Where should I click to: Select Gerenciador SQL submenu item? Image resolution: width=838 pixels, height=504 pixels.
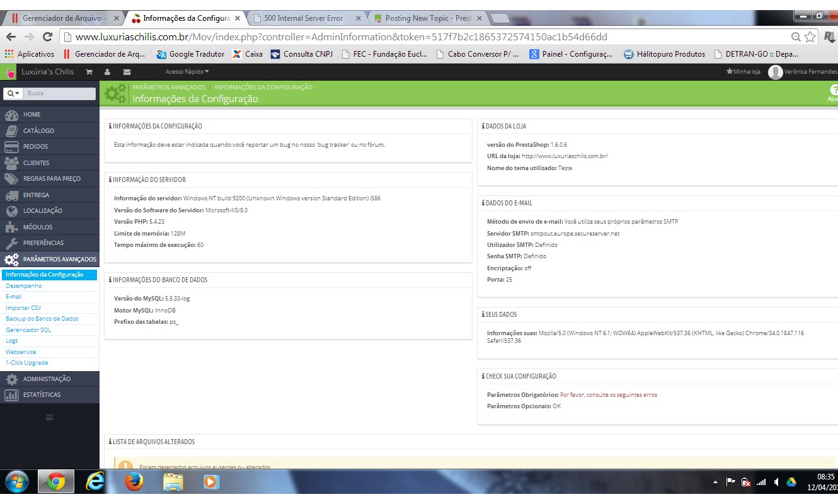pos(28,330)
